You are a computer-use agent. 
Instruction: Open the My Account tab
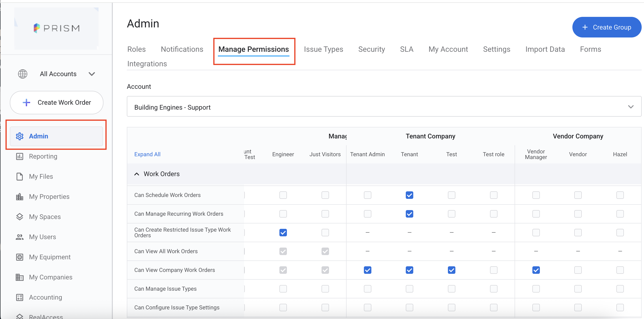[448, 49]
